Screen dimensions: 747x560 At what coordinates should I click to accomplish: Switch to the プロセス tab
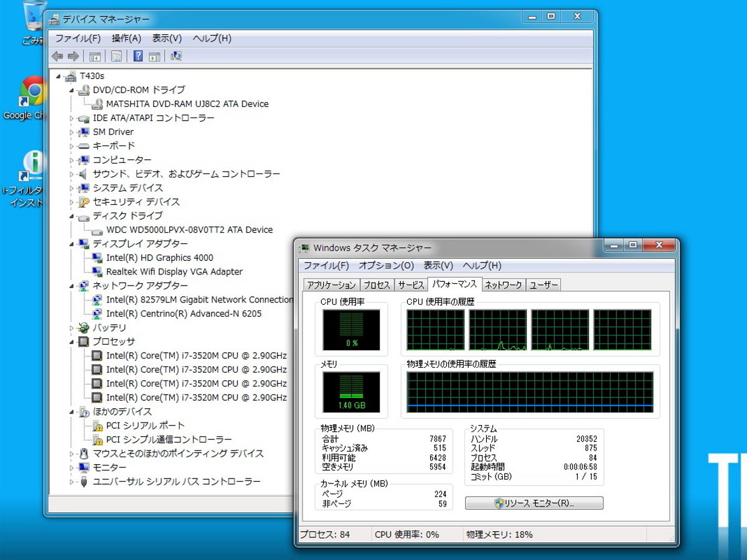click(377, 285)
